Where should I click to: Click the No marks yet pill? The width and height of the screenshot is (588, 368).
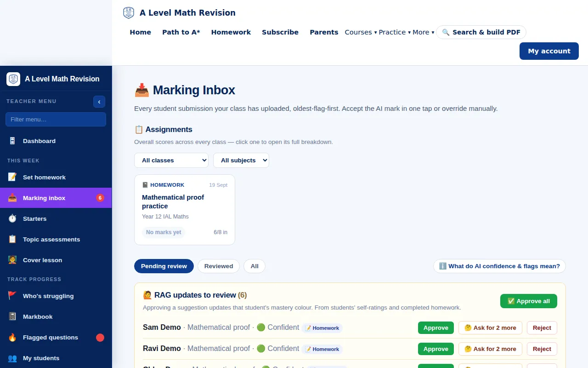tap(164, 232)
